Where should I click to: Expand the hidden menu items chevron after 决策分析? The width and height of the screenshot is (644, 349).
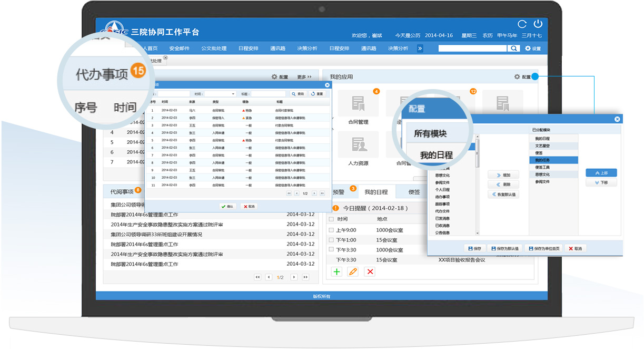420,48
